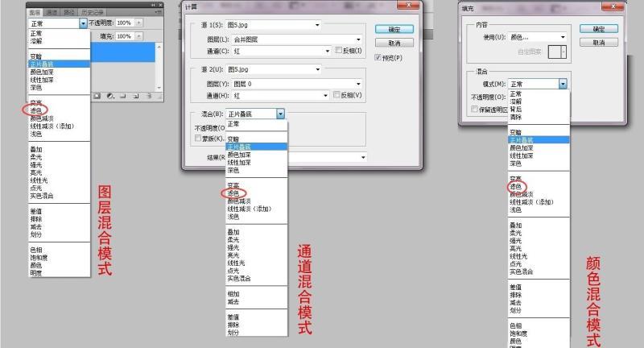Choose 叠加 in Layers panel blend list
644x348 pixels.
[x=35, y=150]
